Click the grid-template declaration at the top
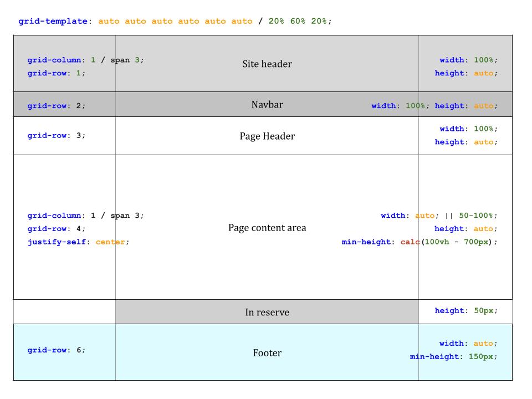 coord(53,21)
